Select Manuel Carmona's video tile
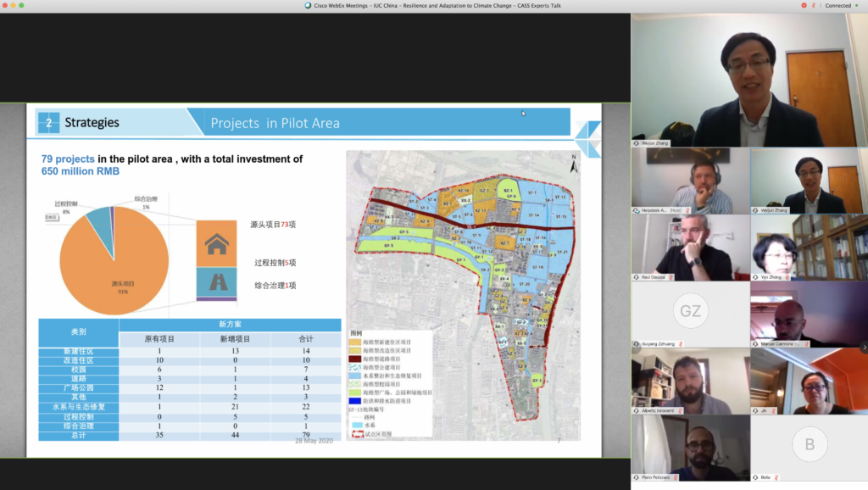This screenshot has height=490, width=868. 808,312
